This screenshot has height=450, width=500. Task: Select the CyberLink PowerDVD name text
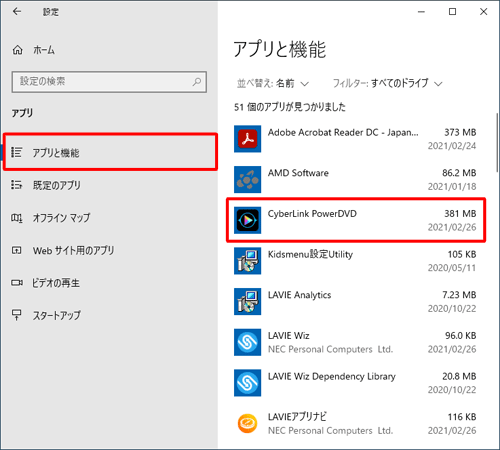[312, 214]
